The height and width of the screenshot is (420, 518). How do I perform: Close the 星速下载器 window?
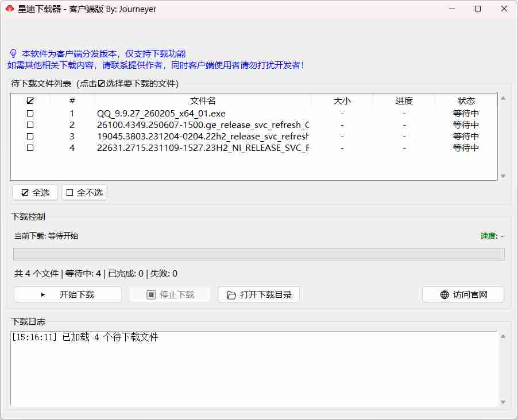click(x=504, y=9)
